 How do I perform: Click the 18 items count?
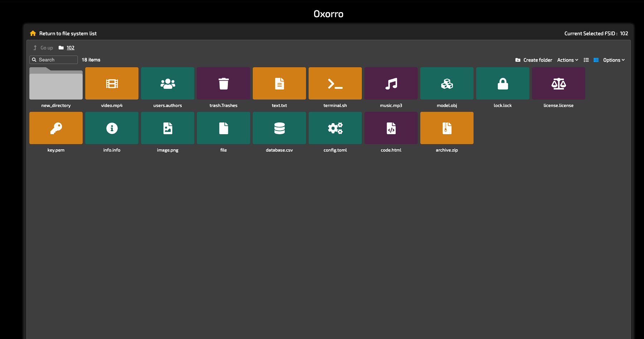(x=91, y=60)
